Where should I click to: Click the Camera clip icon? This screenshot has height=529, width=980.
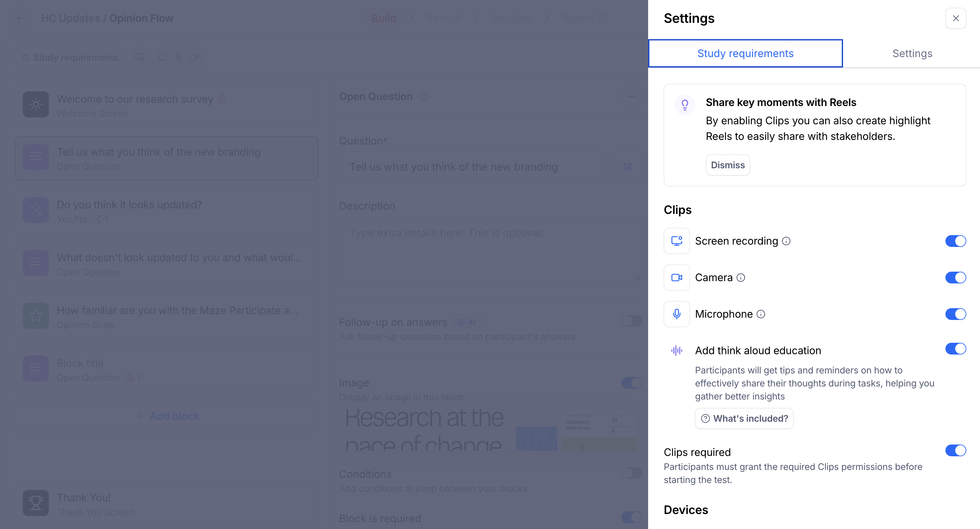coord(676,278)
